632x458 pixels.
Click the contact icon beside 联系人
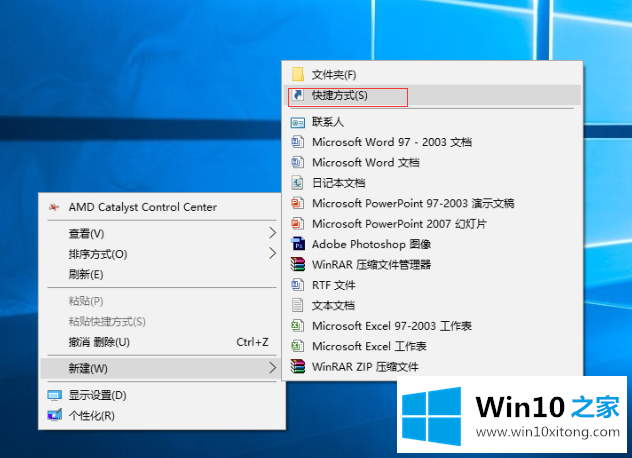(297, 122)
